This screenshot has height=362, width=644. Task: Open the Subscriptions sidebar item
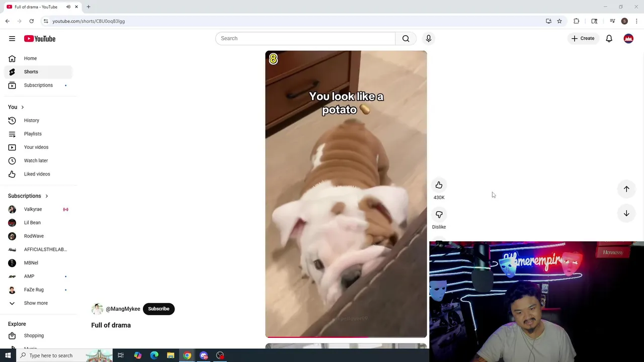click(38, 85)
